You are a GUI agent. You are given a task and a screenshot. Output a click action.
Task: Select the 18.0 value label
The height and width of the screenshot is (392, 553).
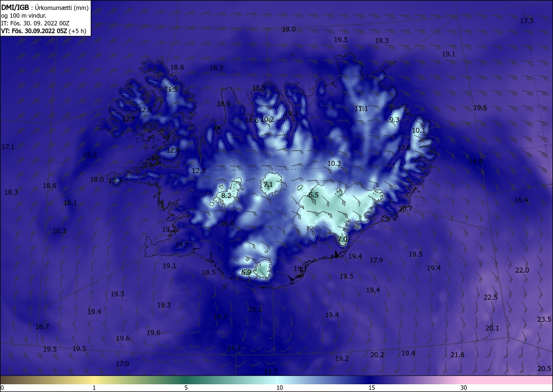coord(97,180)
